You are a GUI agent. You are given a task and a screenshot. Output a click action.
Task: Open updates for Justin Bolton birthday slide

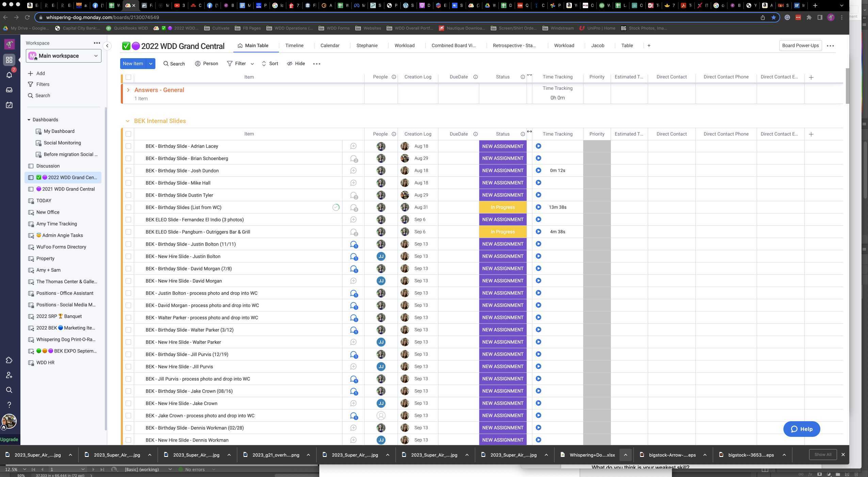click(353, 244)
